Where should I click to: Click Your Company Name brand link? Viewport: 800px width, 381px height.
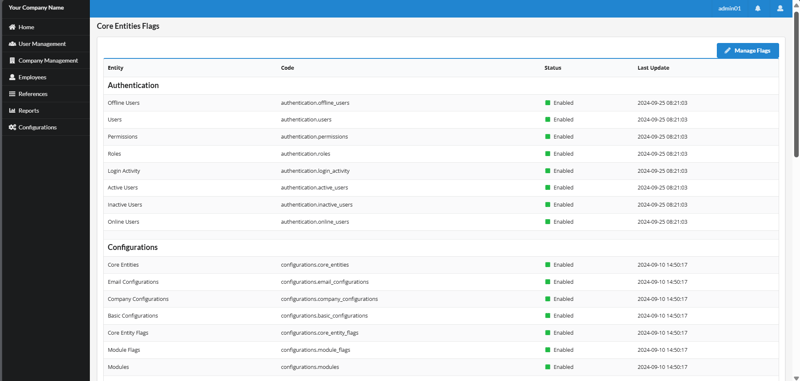tap(36, 8)
